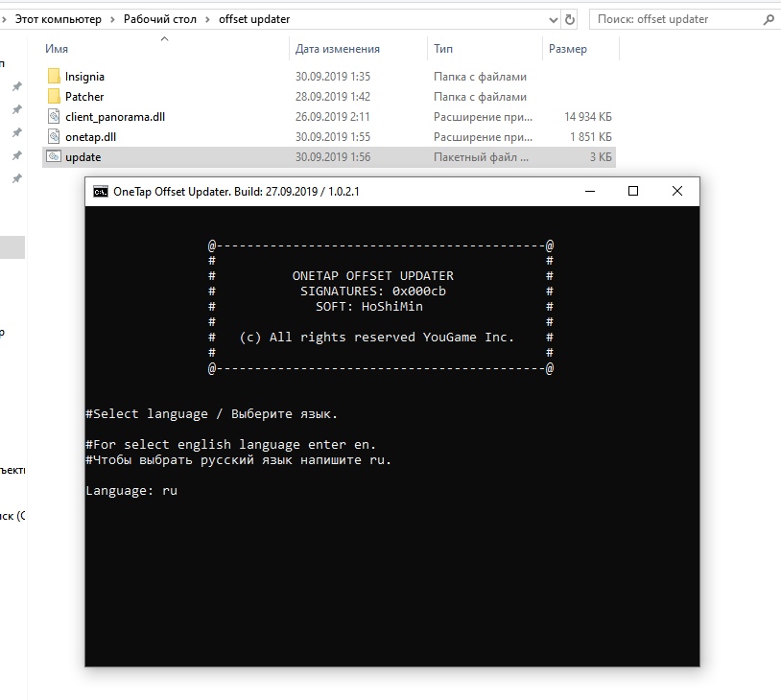
Task: Expand the chevron after Этот компьютер
Action: 112,19
